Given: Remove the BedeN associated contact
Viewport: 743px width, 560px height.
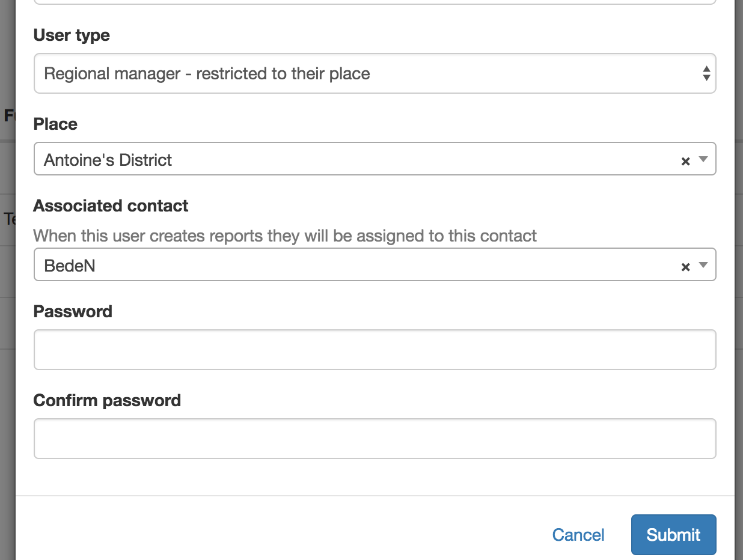Looking at the screenshot, I should [685, 267].
